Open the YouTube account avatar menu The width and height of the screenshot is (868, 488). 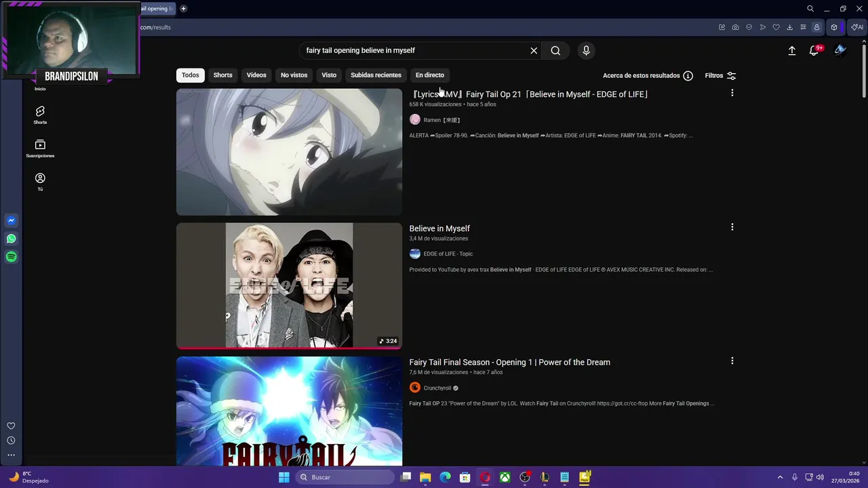[x=840, y=50]
